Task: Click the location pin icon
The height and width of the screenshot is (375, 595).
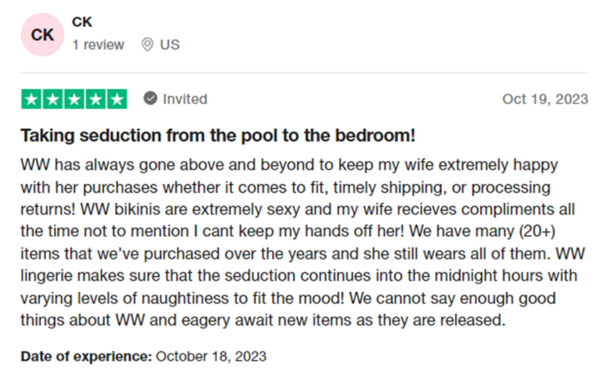Action: tap(147, 45)
